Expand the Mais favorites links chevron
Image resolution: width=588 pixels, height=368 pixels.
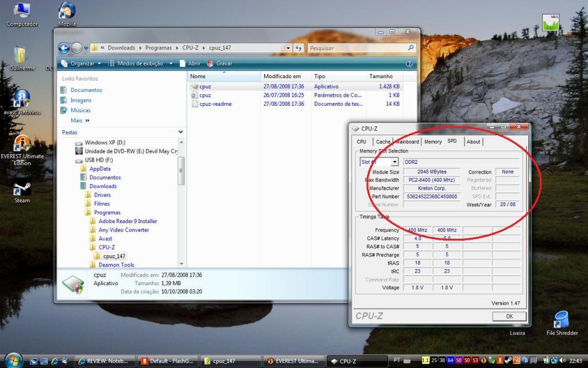87,121
